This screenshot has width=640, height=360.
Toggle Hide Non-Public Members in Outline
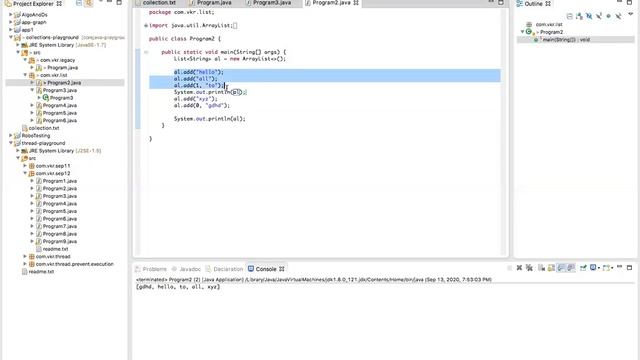click(x=609, y=16)
